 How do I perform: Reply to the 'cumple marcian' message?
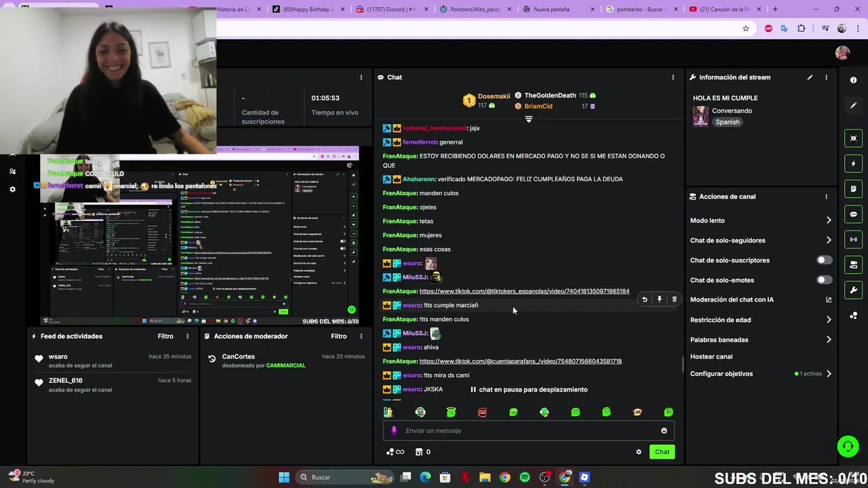[644, 299]
